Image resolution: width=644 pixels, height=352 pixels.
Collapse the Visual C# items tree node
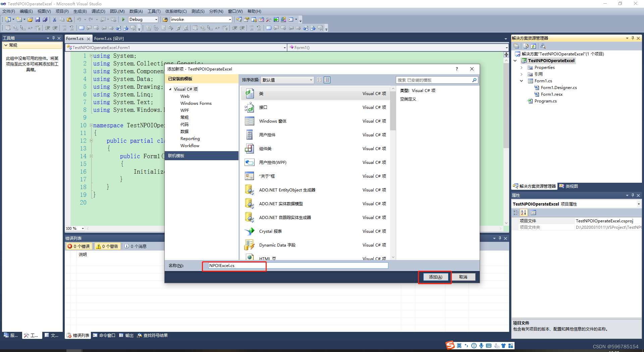[x=170, y=89]
